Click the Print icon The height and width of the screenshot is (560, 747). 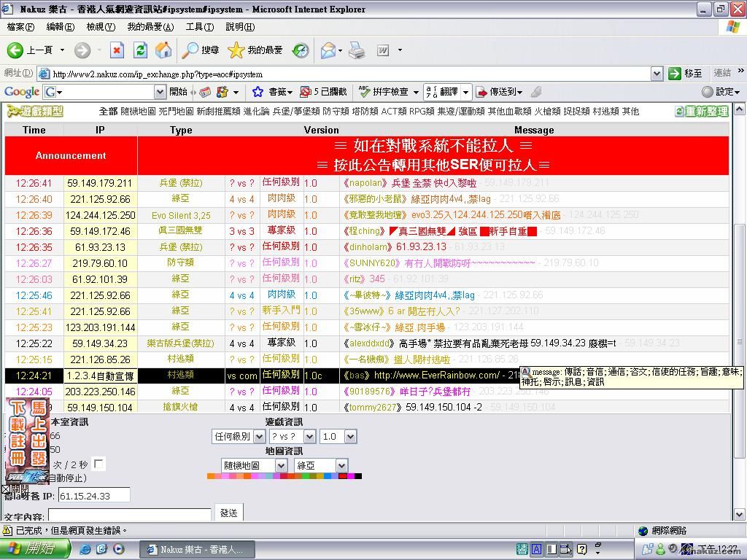click(357, 50)
